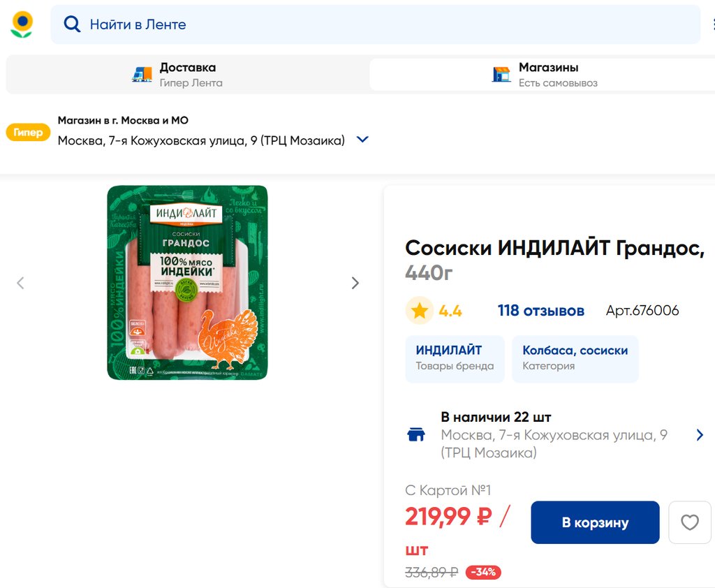Show next product image arrow

(x=355, y=283)
